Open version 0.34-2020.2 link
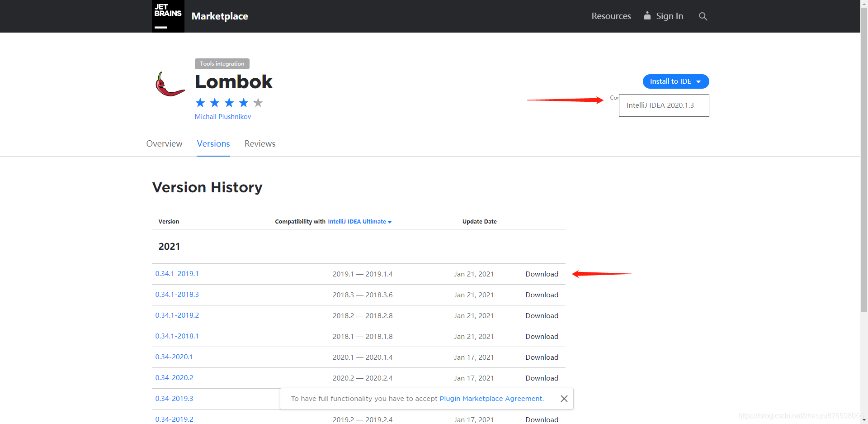The height and width of the screenshot is (424, 868). [x=174, y=378]
